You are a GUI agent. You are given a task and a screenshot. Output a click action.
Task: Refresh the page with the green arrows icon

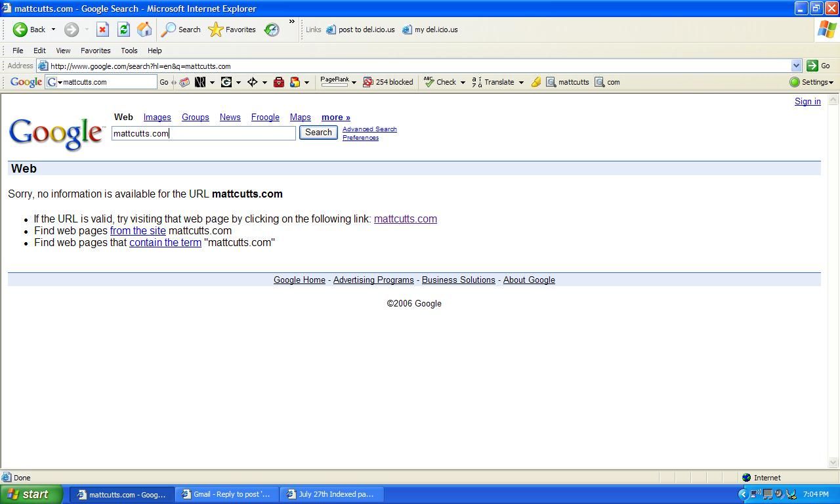(123, 30)
